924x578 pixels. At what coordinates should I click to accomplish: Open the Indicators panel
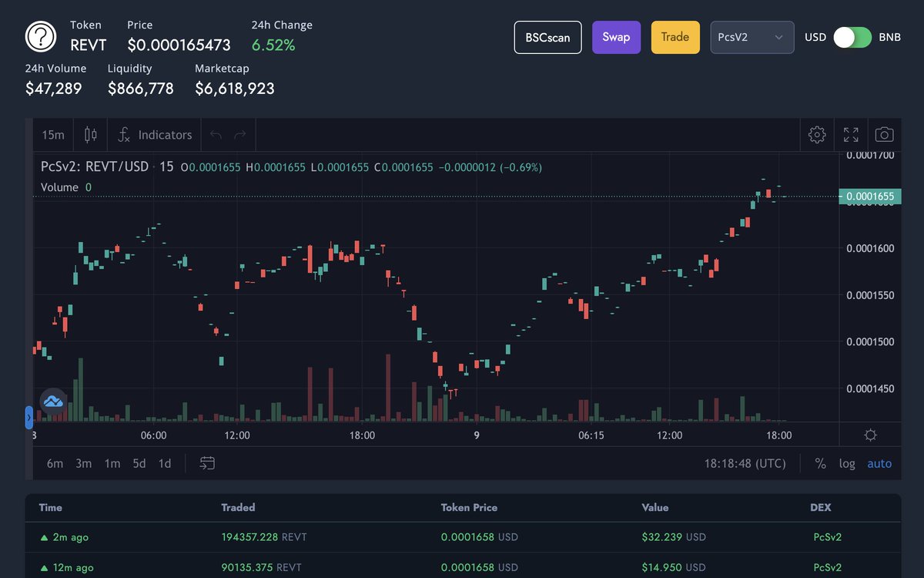point(154,134)
